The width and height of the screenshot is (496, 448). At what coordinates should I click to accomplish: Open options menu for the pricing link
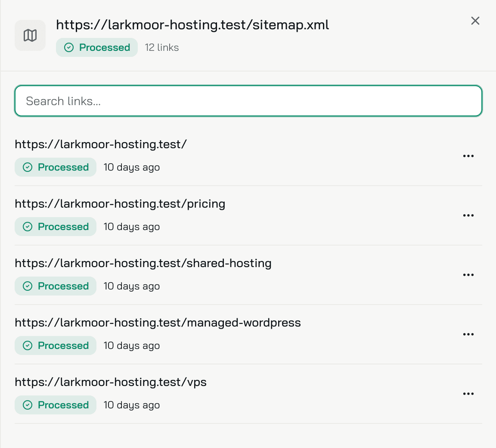468,215
